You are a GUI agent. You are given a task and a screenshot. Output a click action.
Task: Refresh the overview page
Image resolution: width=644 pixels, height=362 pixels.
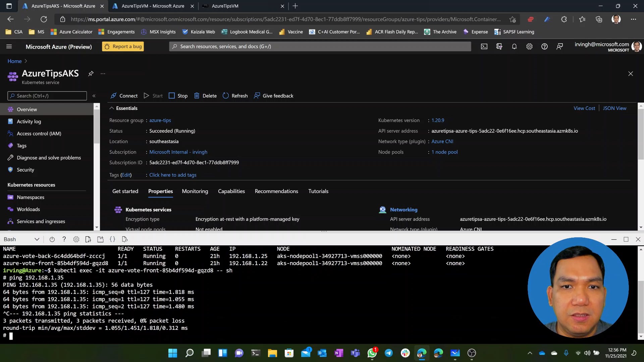(235, 96)
